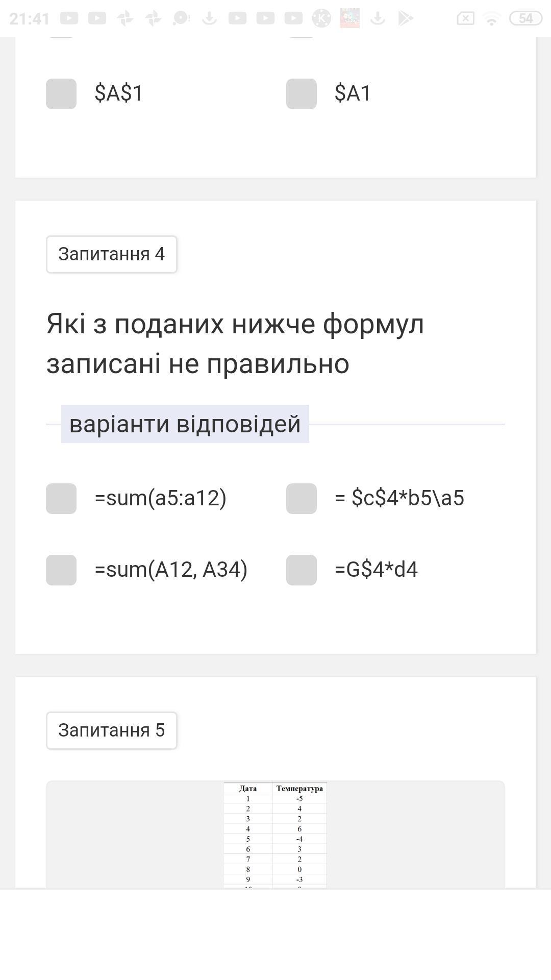
Task: Select the $A$1 answer checkbox
Action: click(61, 94)
